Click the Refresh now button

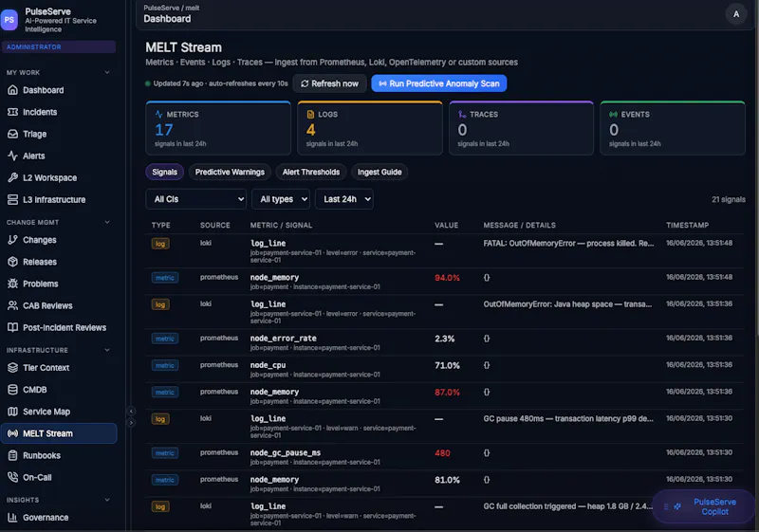[329, 83]
